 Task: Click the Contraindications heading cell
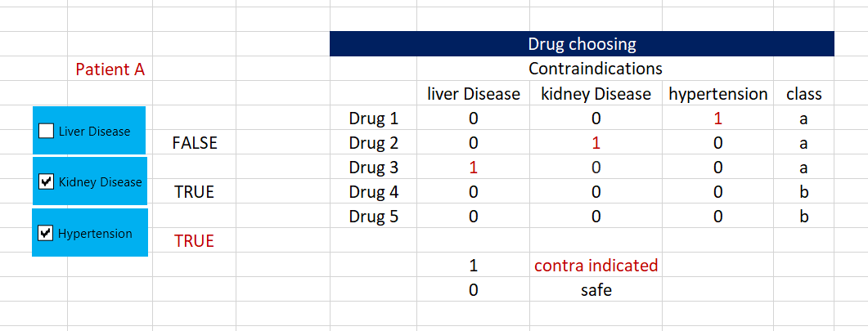point(595,69)
